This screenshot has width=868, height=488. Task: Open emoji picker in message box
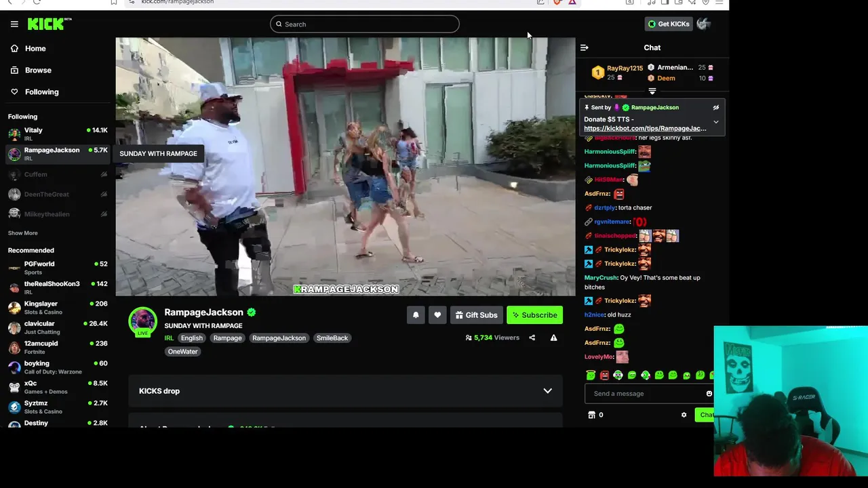pyautogui.click(x=709, y=394)
